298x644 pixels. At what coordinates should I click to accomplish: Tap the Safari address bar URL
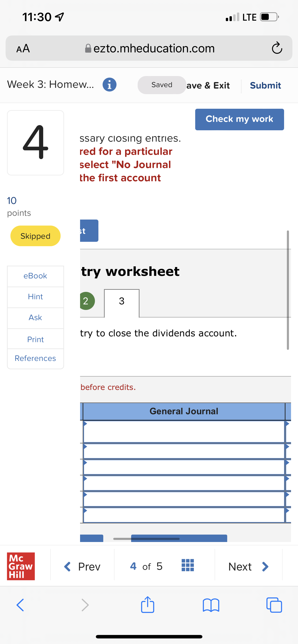click(150, 48)
